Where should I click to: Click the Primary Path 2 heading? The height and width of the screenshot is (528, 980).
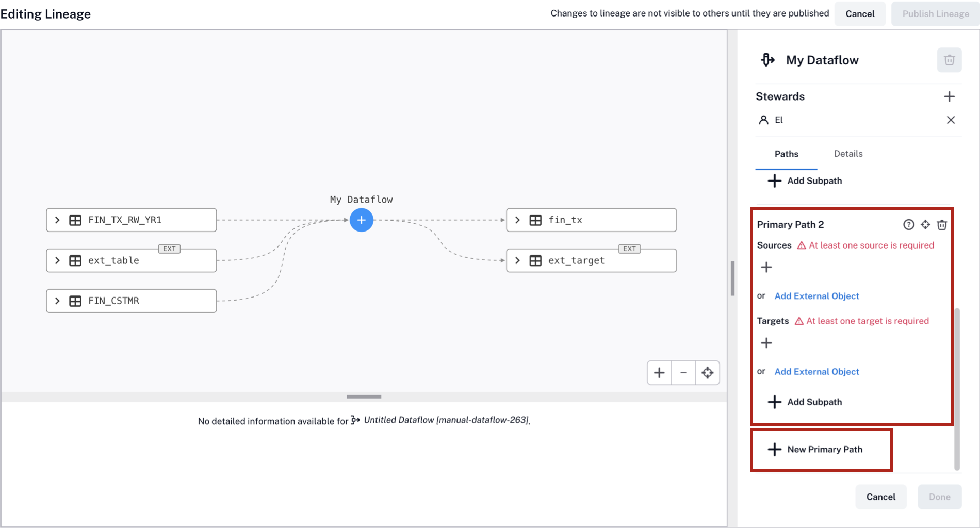coord(790,225)
